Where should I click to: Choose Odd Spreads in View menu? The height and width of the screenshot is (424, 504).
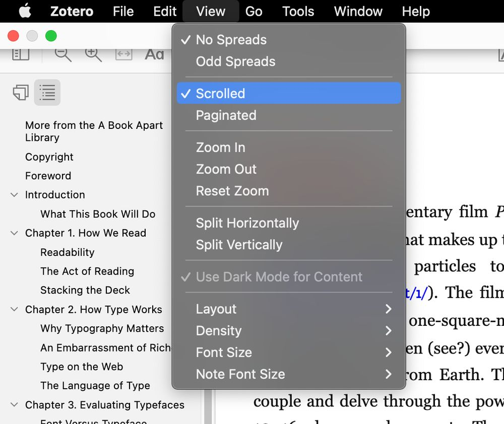point(235,61)
